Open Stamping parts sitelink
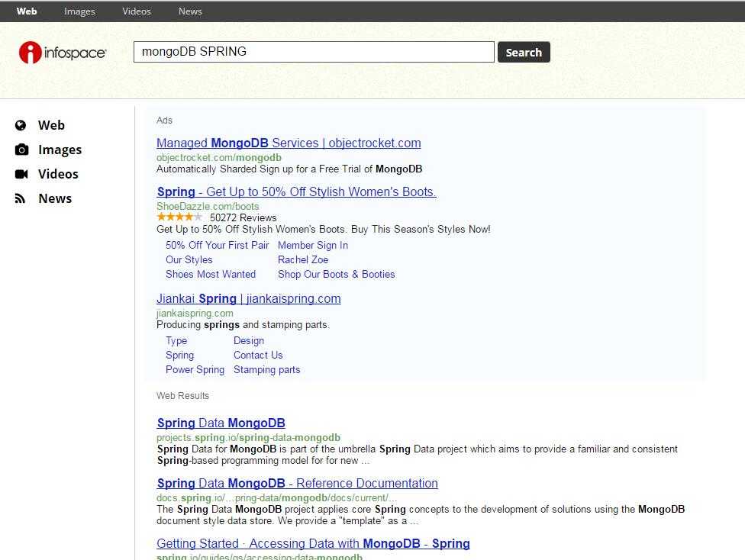The image size is (745, 560). (x=266, y=369)
